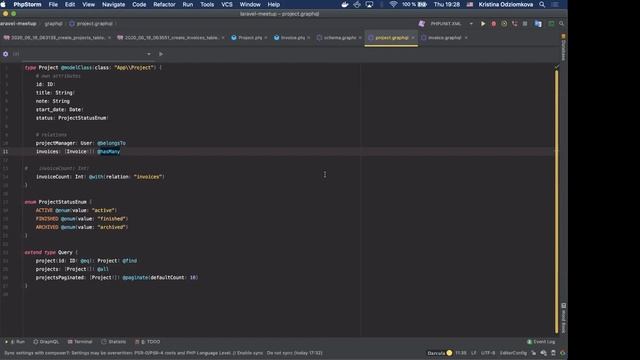The height and width of the screenshot is (360, 640).
Task: Click Do not sync link in status message
Action: 279,353
